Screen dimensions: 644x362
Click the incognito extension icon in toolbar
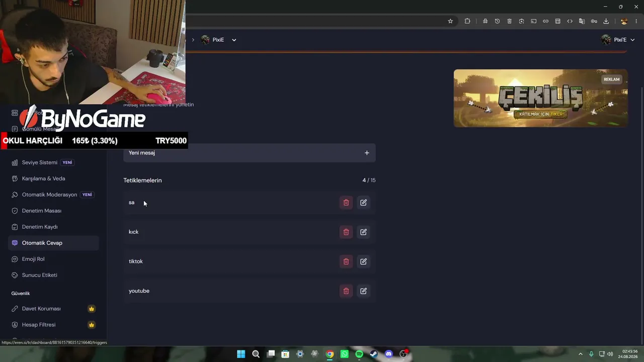point(485,21)
